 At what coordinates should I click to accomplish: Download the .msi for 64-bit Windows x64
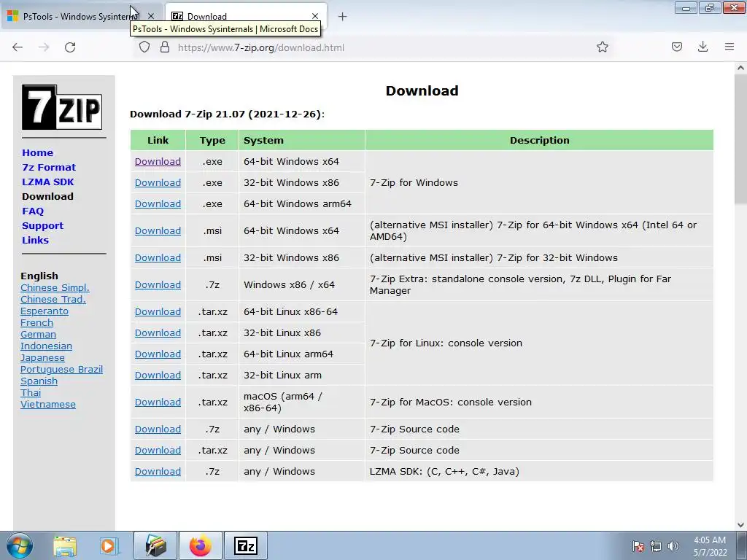(x=158, y=231)
